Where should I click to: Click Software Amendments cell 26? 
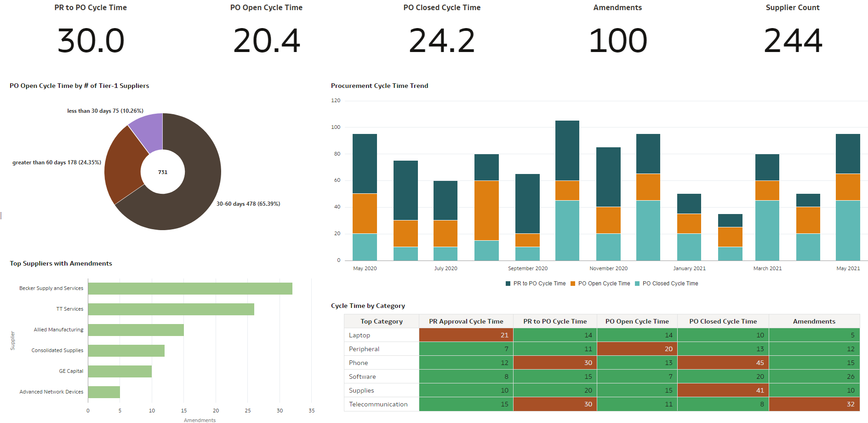click(x=814, y=377)
